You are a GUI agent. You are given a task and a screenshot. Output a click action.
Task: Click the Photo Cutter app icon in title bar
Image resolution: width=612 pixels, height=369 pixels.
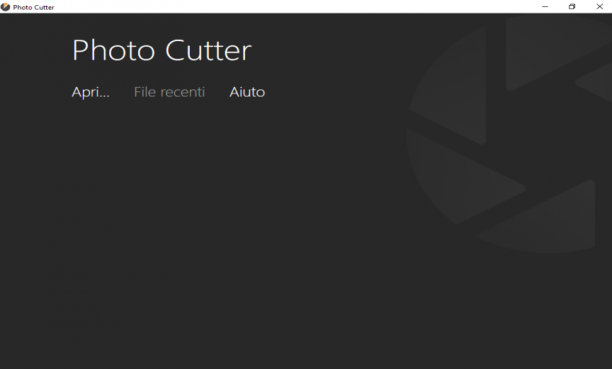point(5,7)
